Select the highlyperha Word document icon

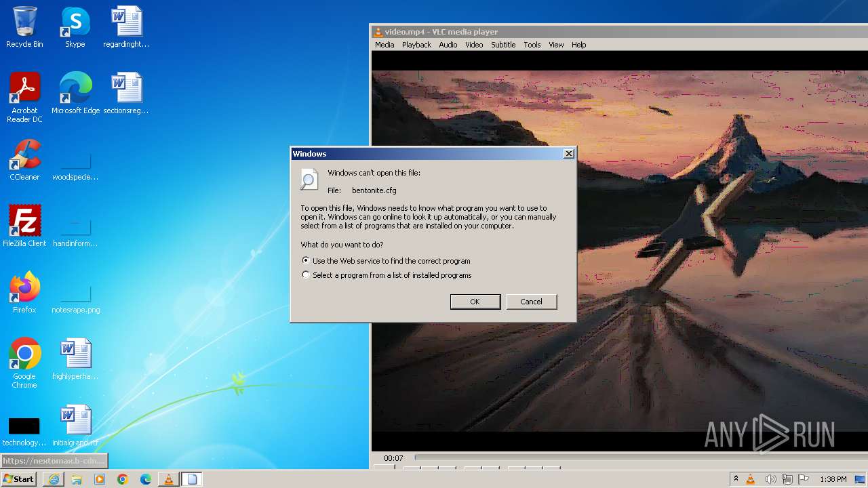coord(75,359)
